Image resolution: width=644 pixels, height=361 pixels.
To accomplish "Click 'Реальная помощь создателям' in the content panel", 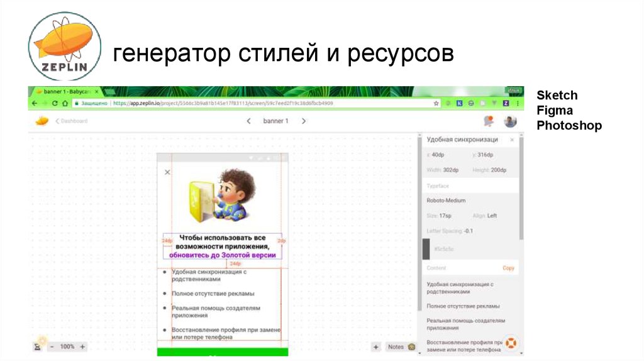I will point(466,324).
